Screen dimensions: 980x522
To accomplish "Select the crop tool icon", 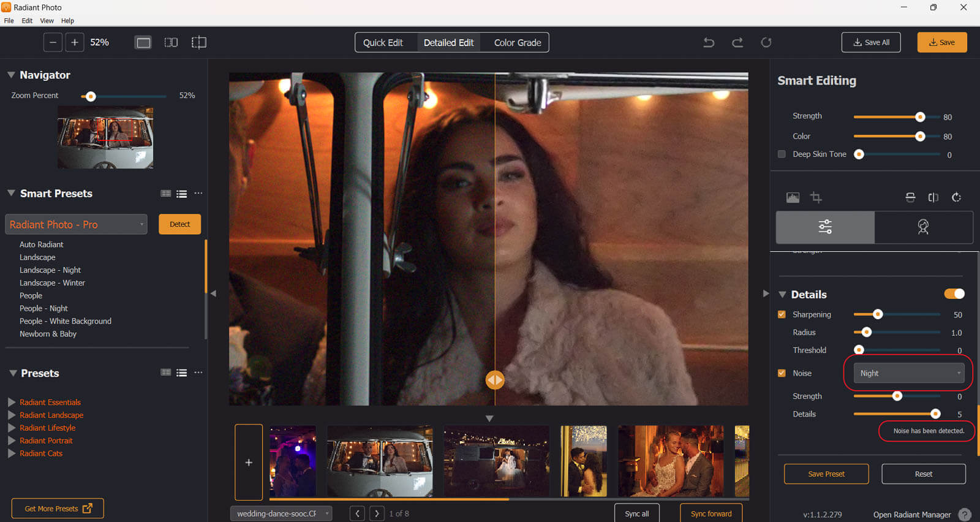I will 816,197.
